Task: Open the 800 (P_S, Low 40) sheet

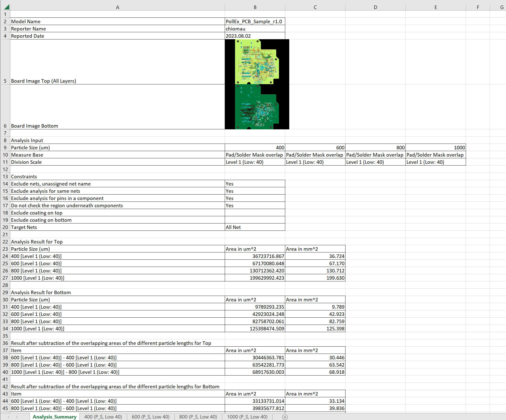Action: [198, 417]
